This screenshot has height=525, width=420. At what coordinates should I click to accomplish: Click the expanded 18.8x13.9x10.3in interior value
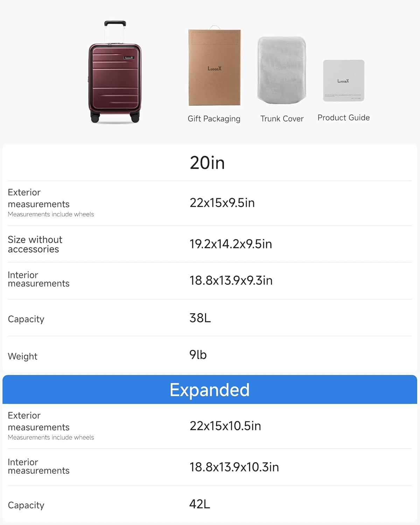(234, 467)
